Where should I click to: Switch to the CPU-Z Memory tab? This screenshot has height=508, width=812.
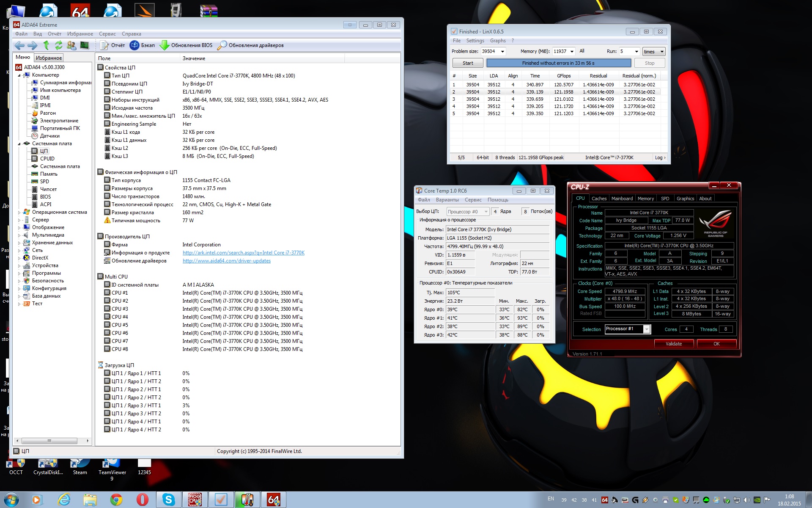[x=645, y=199]
